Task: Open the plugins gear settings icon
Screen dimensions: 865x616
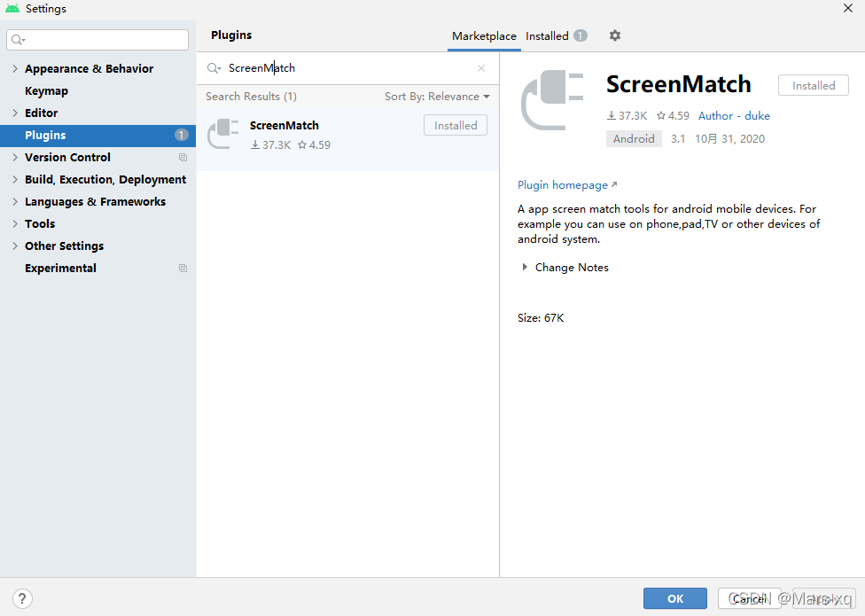Action: pyautogui.click(x=614, y=35)
